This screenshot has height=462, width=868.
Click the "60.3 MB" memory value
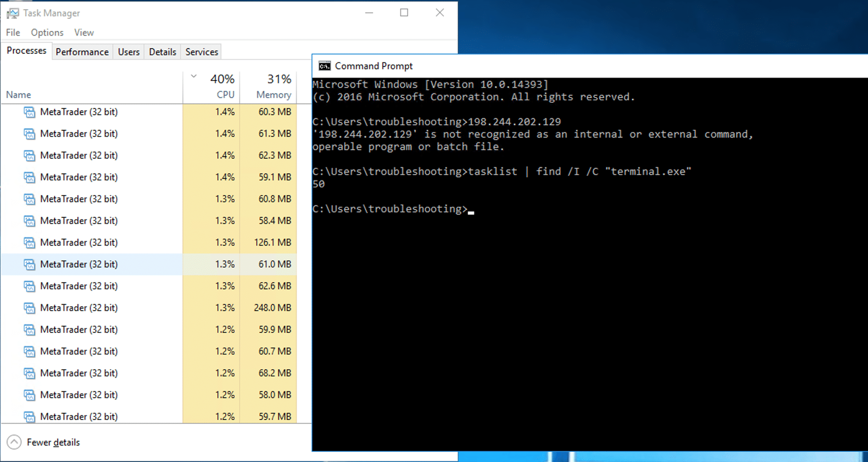click(x=275, y=112)
